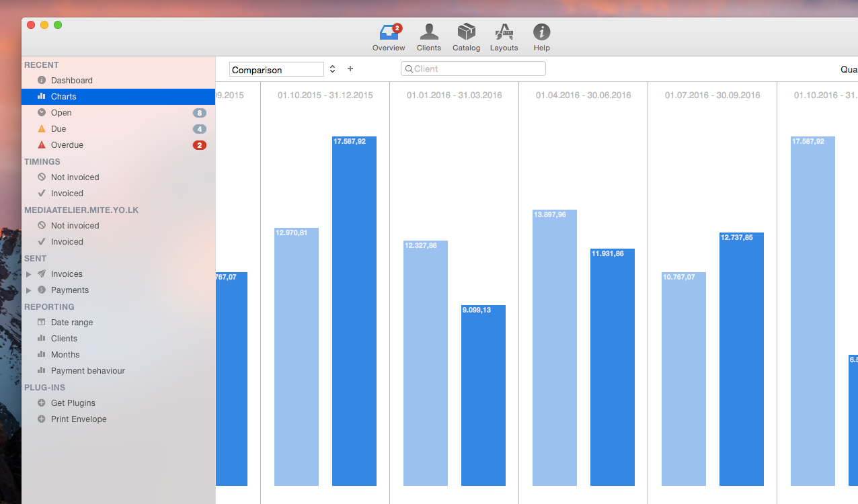Click the 17.587,92 dark blue bar
This screenshot has width=858, height=504.
tap(354, 310)
